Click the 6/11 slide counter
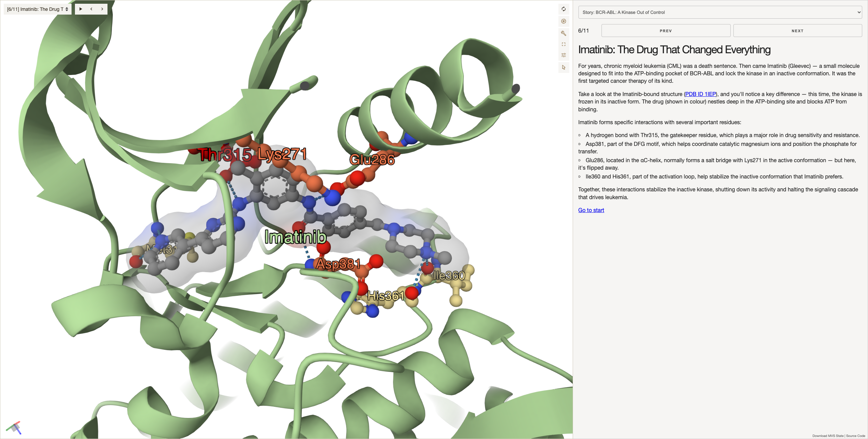Viewport: 868px width, 439px height. pos(584,31)
